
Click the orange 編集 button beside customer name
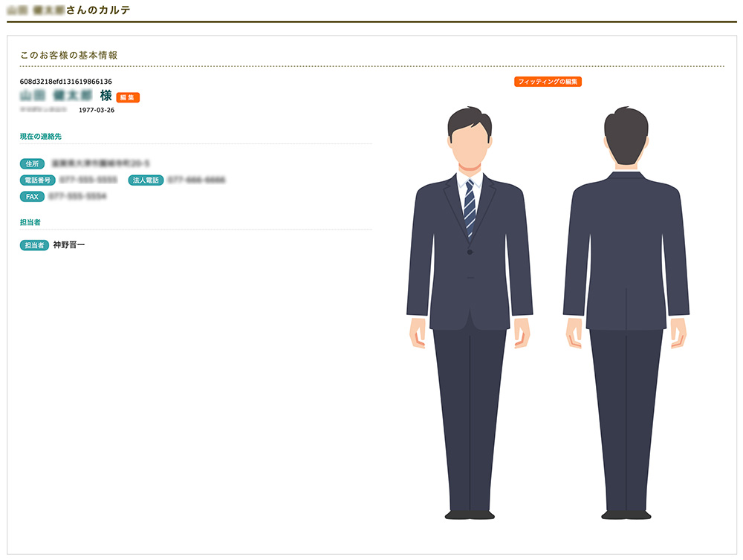[128, 97]
